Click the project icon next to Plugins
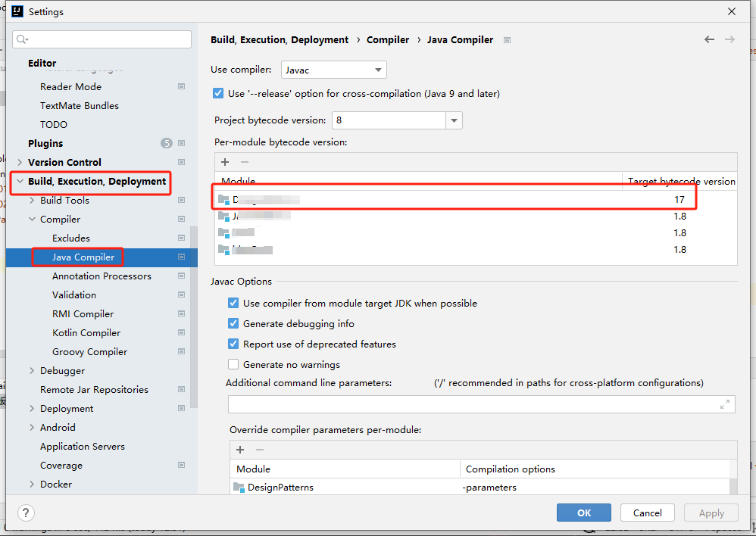Image resolution: width=756 pixels, height=536 pixels. pyautogui.click(x=181, y=143)
